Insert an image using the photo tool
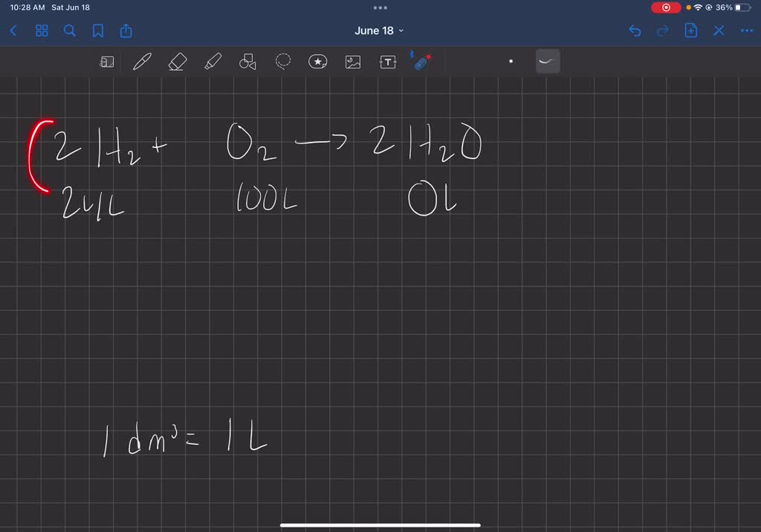This screenshot has width=761, height=532. (352, 62)
